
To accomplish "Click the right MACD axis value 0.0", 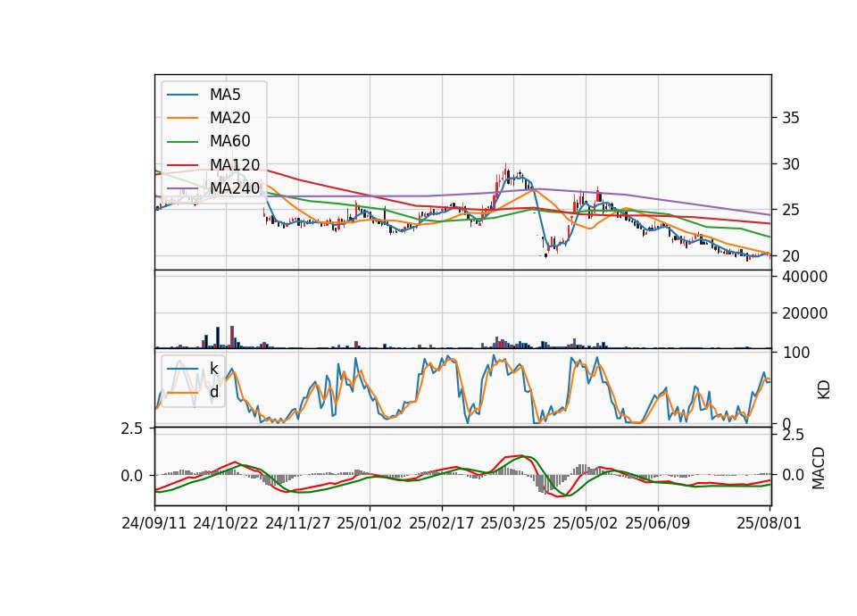I will [793, 475].
